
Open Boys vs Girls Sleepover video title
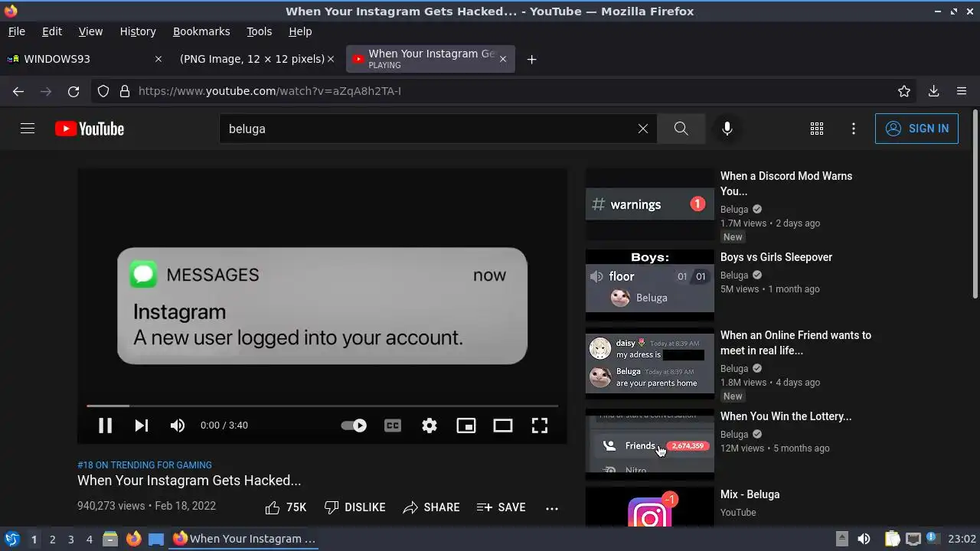776,257
